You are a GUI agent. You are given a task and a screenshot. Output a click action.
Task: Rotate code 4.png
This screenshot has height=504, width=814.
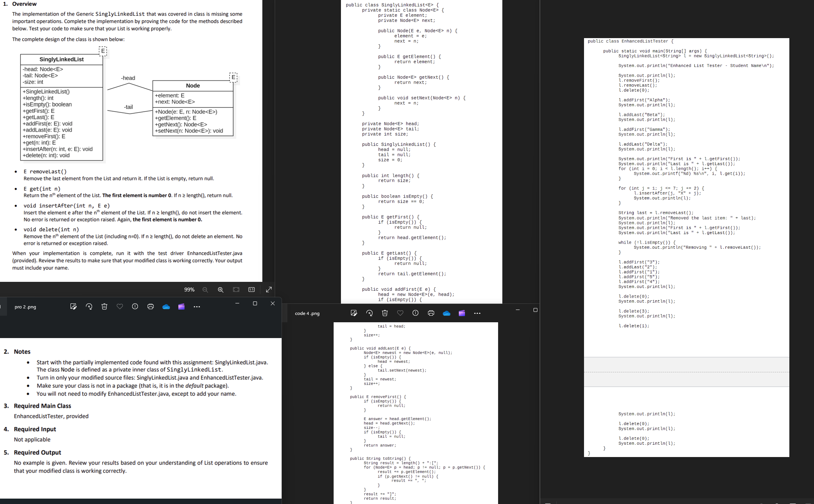369,313
